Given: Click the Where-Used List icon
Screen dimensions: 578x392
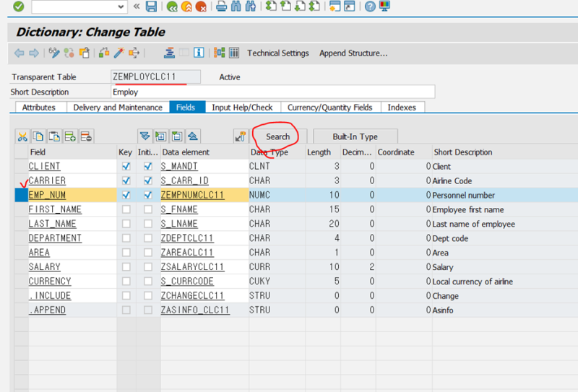Looking at the screenshot, I should (x=134, y=53).
